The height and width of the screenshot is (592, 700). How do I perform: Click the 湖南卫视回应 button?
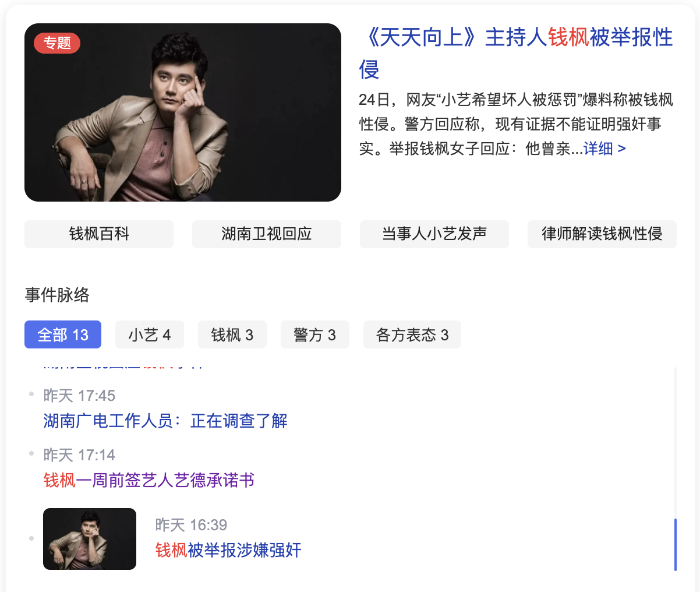pos(267,234)
